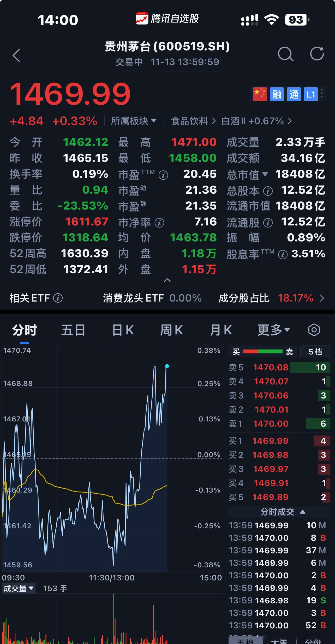This screenshot has width=335, height=644.
Task: Tap the 涨停价 value 1611.67
Action: pyautogui.click(x=86, y=222)
